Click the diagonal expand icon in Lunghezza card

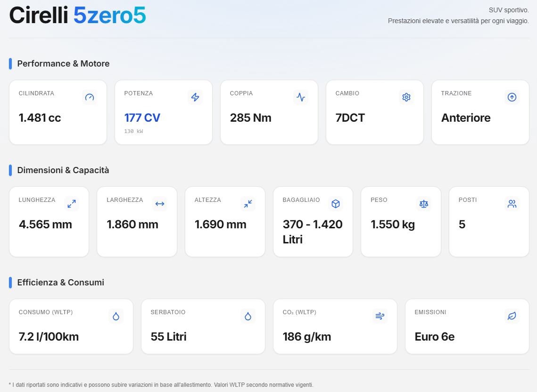tap(72, 204)
